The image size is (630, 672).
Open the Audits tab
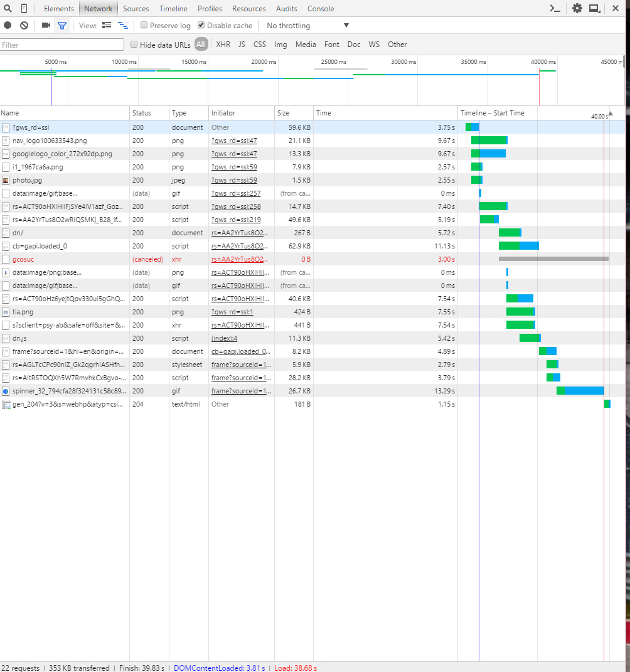click(286, 9)
